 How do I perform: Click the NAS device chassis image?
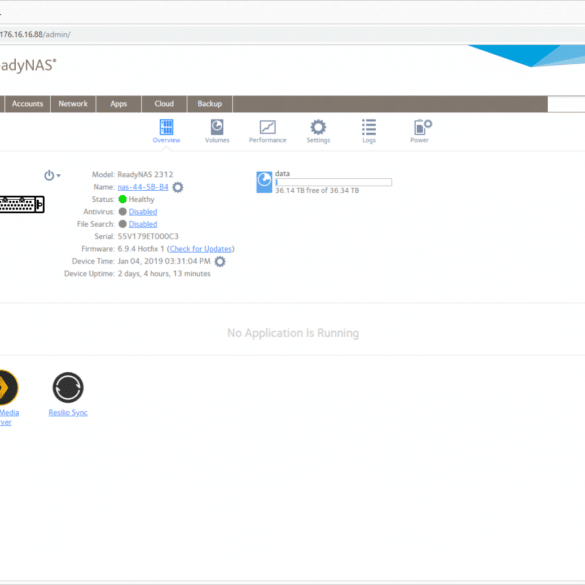[x=22, y=204]
